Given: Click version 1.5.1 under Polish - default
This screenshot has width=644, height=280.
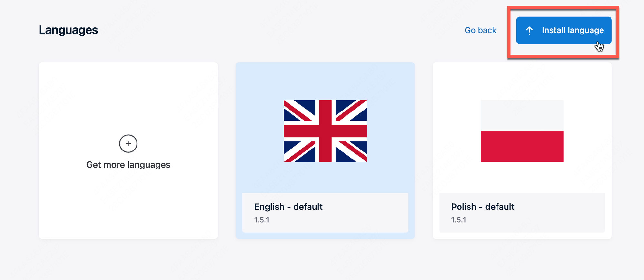Looking at the screenshot, I should [x=459, y=220].
